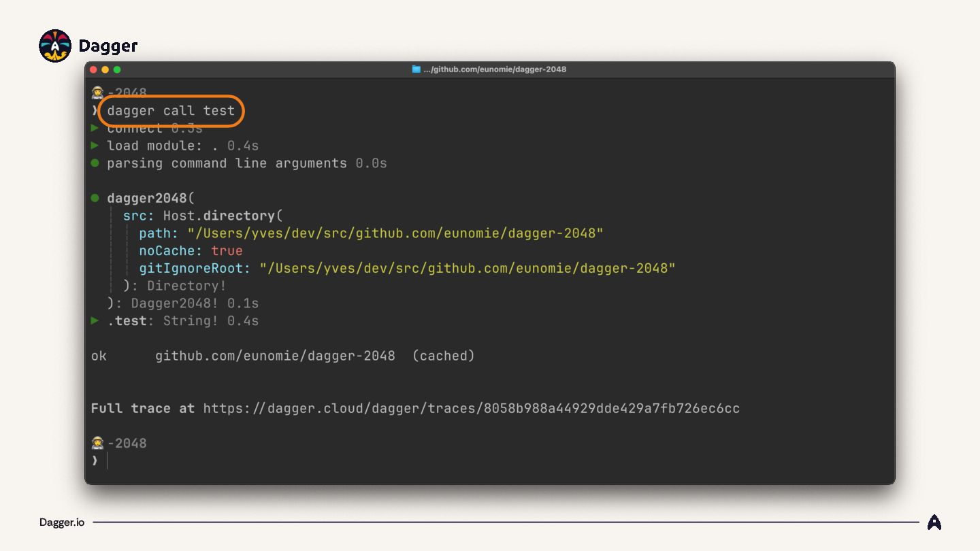Viewport: 980px width, 551px height.
Task: Click the terminal title '.../github.com/eunomie/dagger-2048'
Action: point(495,69)
